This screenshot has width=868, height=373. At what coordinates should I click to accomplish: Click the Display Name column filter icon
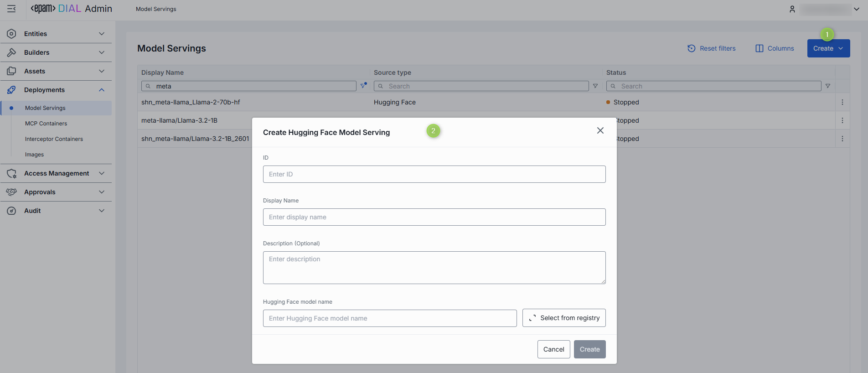pyautogui.click(x=363, y=86)
